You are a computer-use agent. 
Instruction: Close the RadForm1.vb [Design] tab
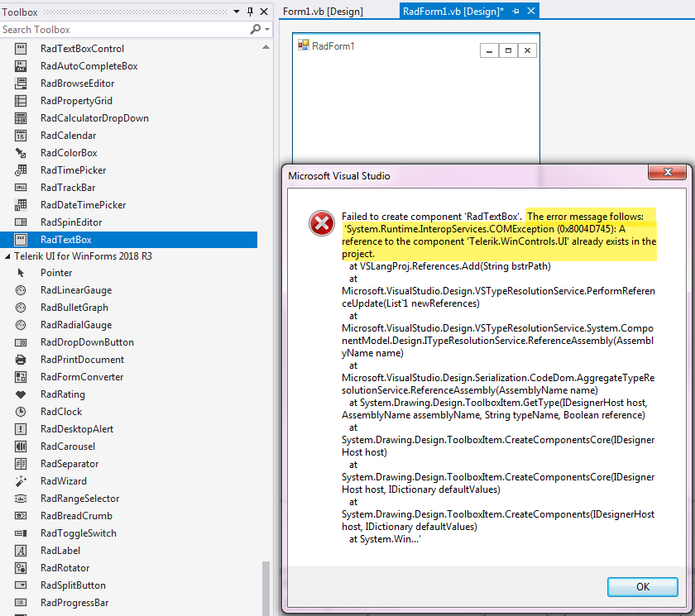pos(531,11)
